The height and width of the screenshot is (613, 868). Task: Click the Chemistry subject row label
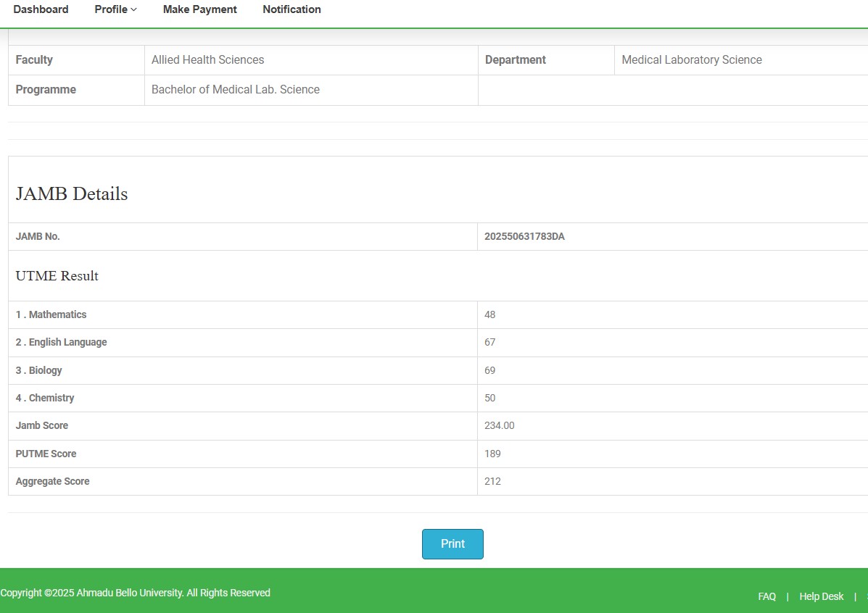click(45, 398)
